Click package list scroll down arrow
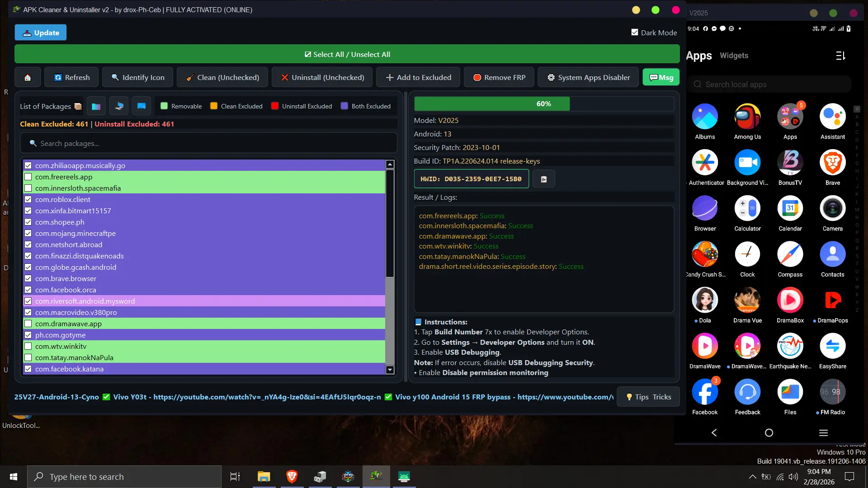Screen dimensions: 868x488 pos(390,370)
